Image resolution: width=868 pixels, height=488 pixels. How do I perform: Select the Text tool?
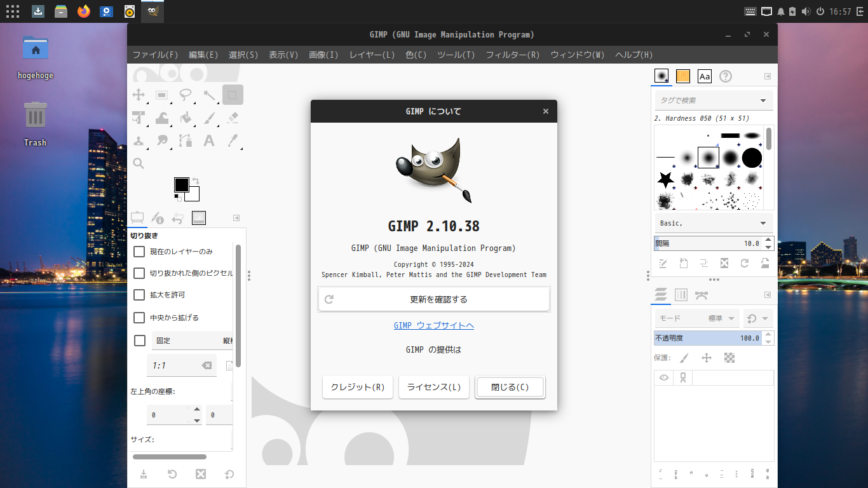209,141
